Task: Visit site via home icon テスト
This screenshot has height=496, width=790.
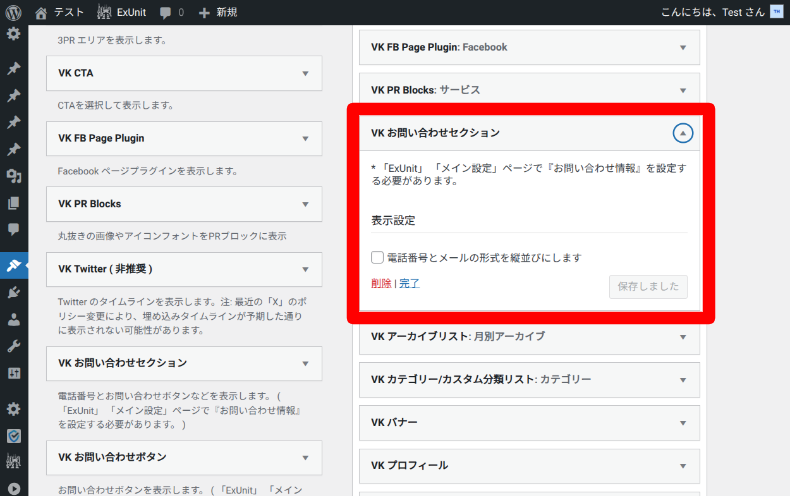Action: coord(59,12)
